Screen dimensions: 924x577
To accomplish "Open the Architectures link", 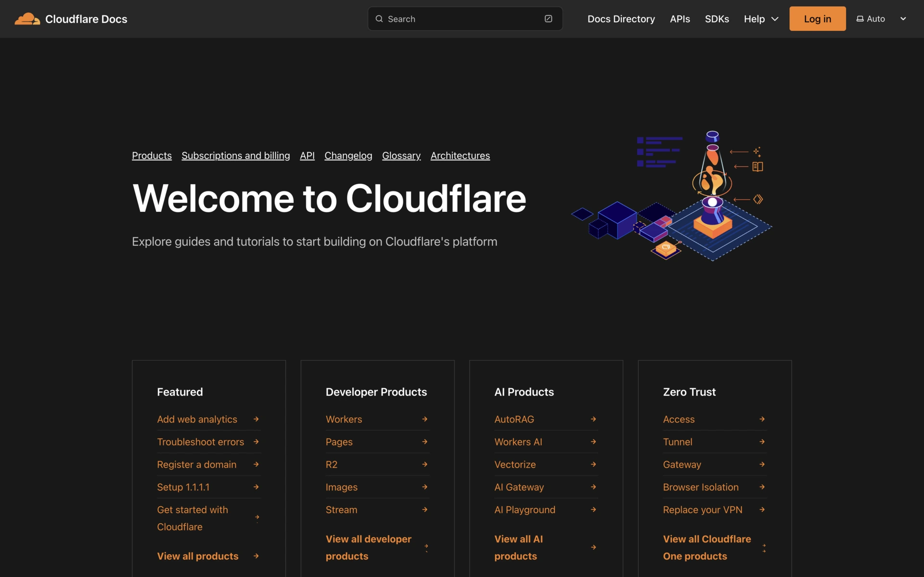I will click(x=460, y=155).
